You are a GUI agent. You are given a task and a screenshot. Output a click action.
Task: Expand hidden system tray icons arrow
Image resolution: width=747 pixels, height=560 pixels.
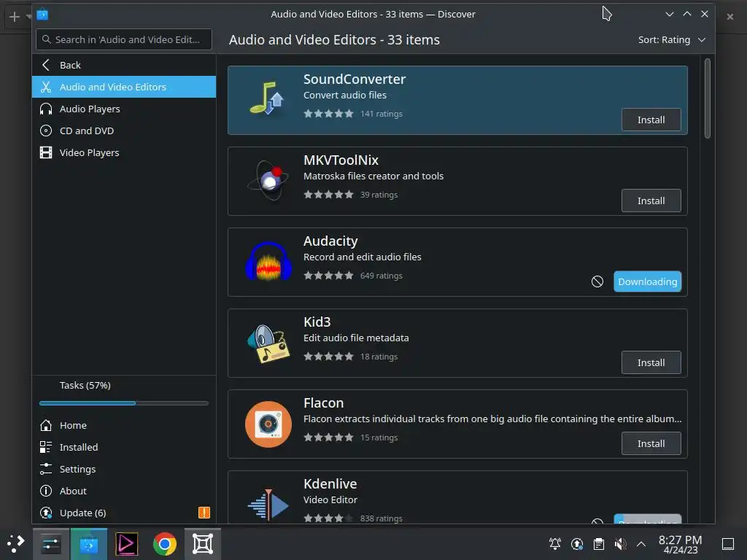click(641, 543)
